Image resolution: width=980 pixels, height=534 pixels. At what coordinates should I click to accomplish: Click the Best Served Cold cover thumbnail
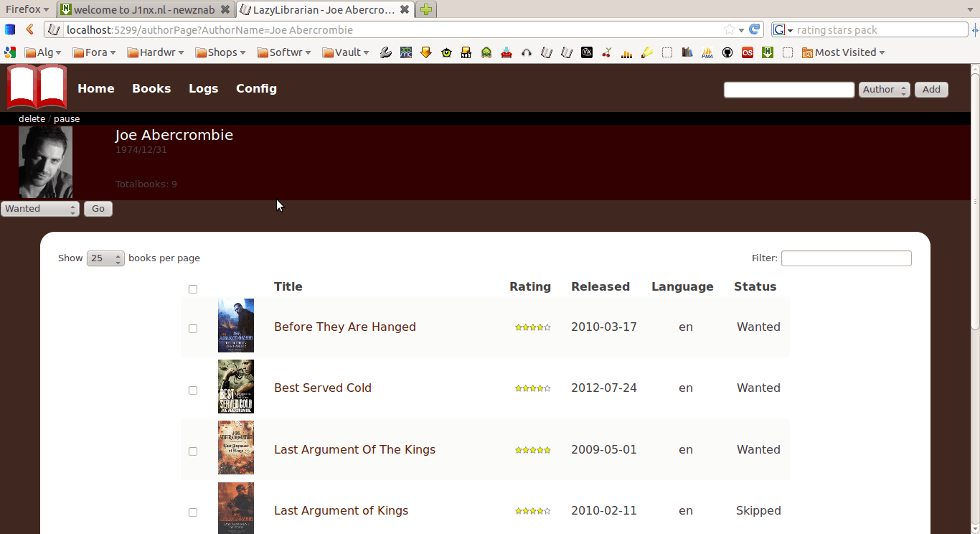tap(236, 387)
